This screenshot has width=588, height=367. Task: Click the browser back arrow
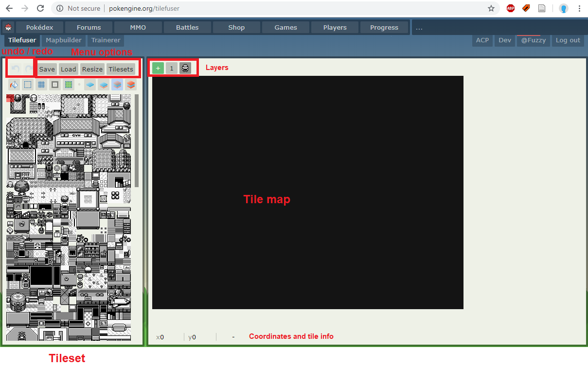click(x=9, y=8)
